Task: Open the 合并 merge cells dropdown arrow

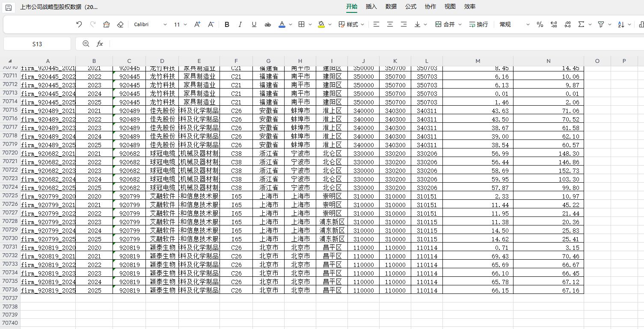Action: 460,24
